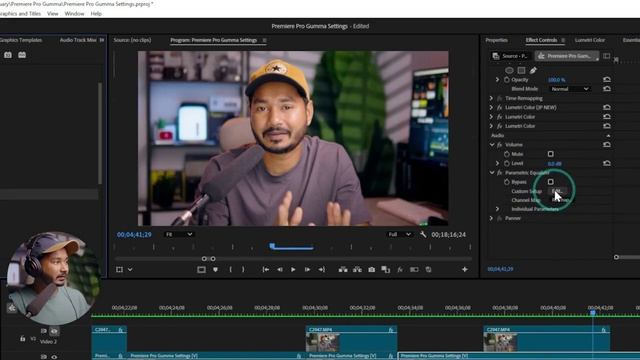Click first calendar icon in Graphics Templates panel

tap(8, 55)
